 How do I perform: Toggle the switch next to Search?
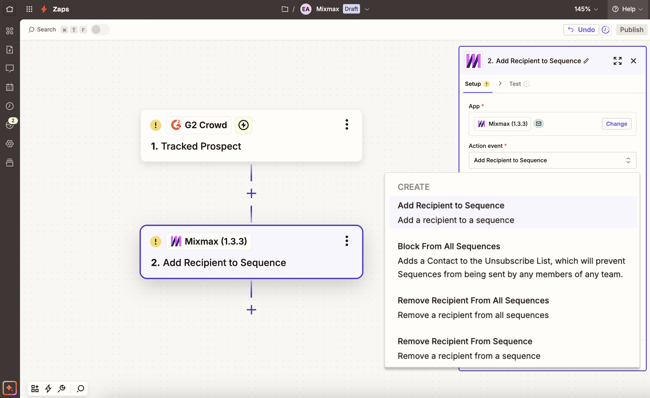pos(100,29)
